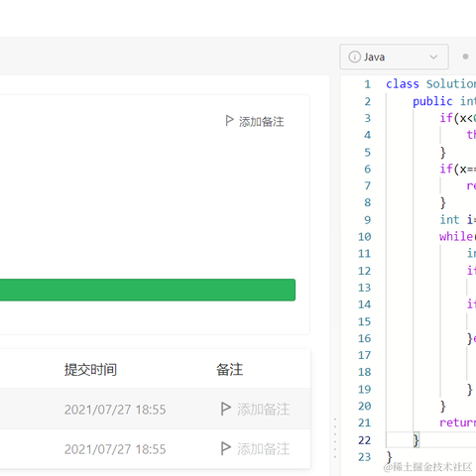This screenshot has width=476, height=476.
Task: Click flag icon in second submission row
Action: pyautogui.click(x=226, y=448)
